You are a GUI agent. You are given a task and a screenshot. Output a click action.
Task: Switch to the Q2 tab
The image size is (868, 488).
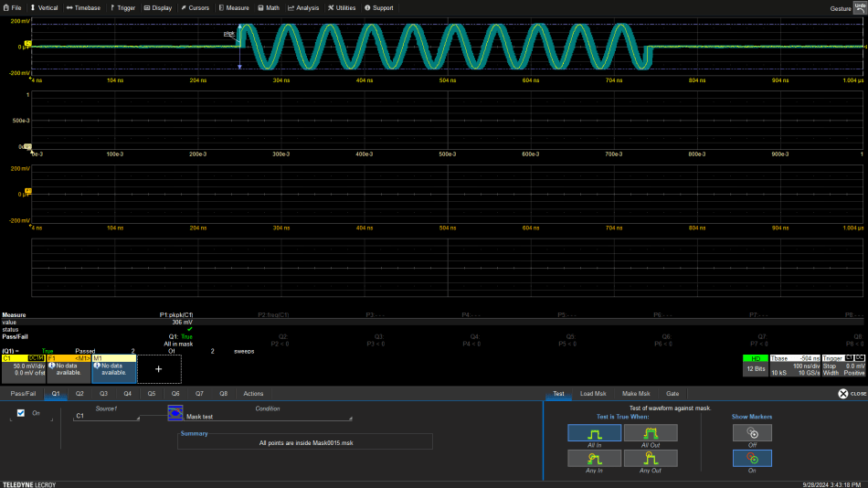[x=79, y=394]
